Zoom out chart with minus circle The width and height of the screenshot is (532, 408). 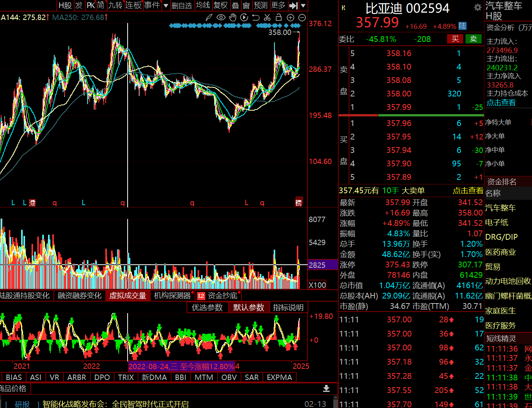pyautogui.click(x=302, y=17)
